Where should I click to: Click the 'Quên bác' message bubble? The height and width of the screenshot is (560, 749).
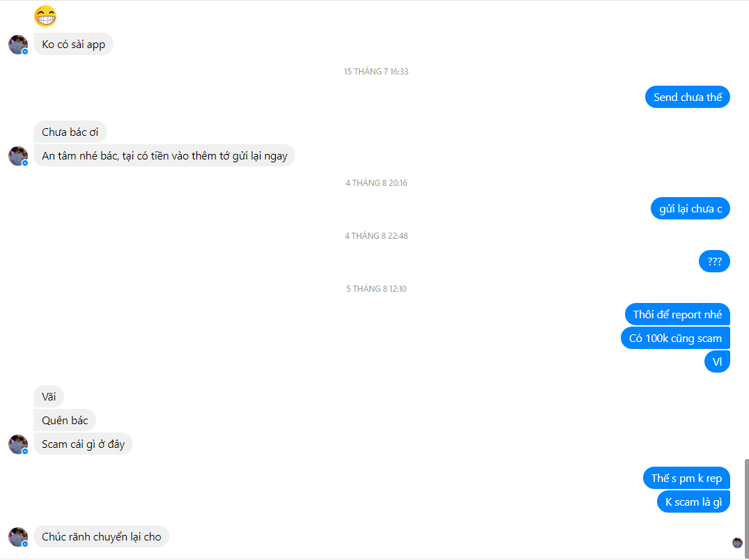pos(65,421)
